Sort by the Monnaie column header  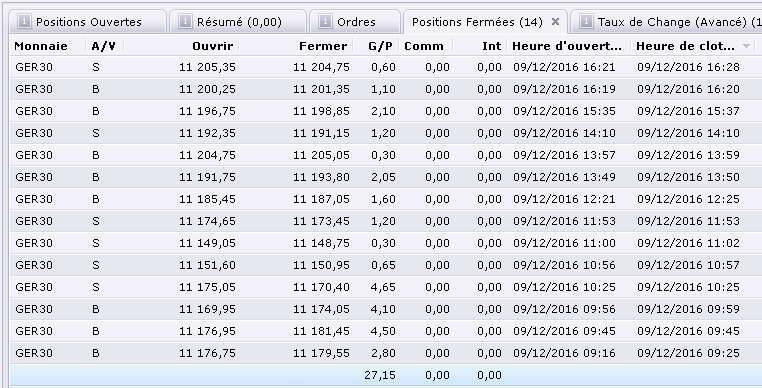click(x=41, y=46)
